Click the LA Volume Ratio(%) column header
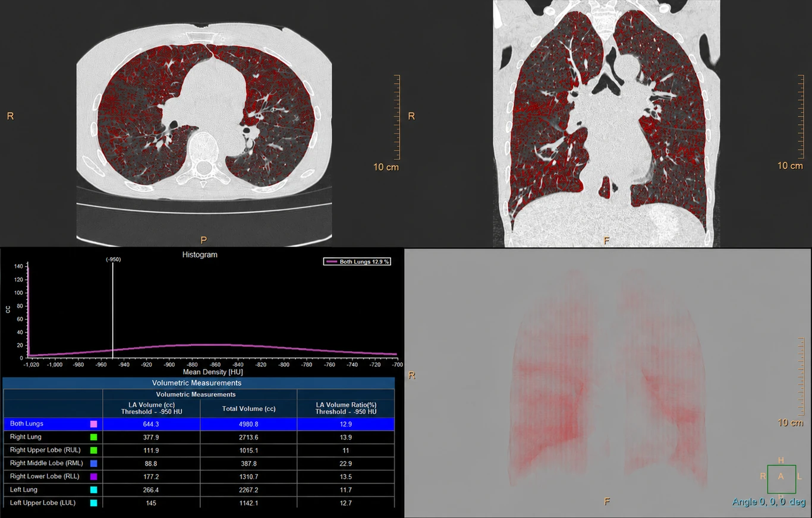812x518 pixels. coord(345,408)
